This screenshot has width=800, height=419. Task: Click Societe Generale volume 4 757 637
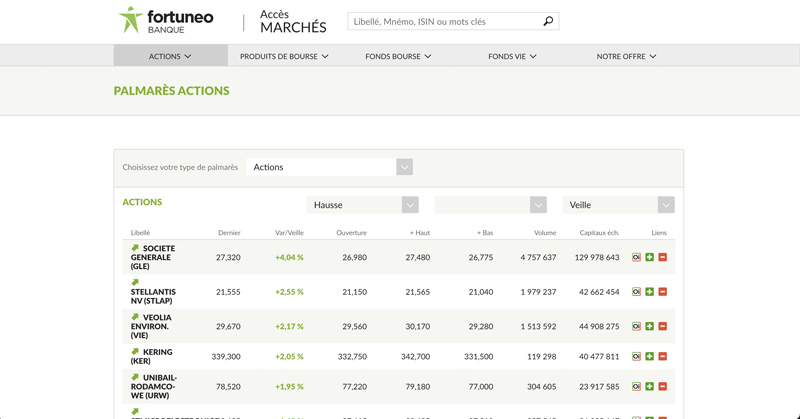538,257
